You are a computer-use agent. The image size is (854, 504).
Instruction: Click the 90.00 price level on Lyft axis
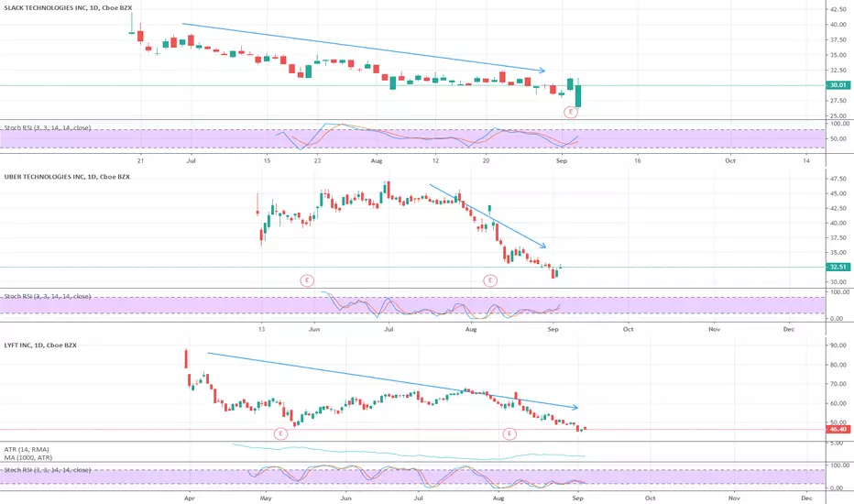pos(838,345)
